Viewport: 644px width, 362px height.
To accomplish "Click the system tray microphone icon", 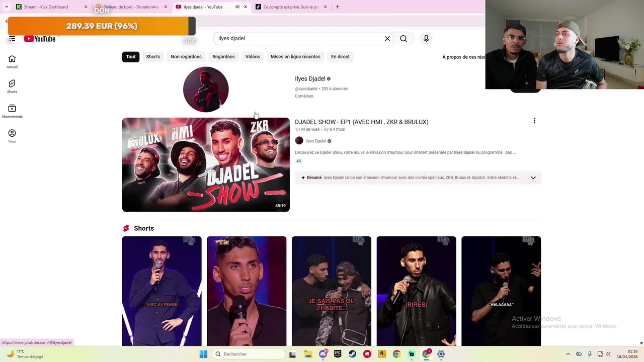I will [590, 354].
